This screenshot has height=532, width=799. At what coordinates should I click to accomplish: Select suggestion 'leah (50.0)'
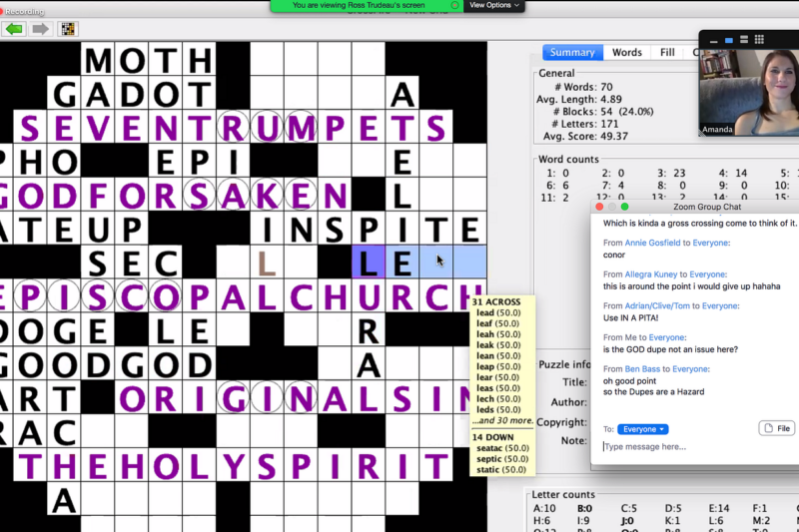(498, 334)
